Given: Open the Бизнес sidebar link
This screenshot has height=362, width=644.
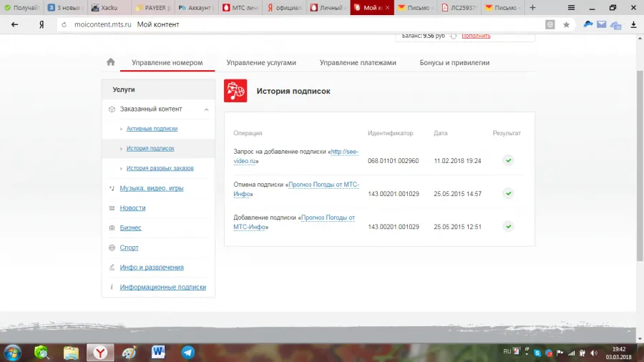Looking at the screenshot, I should 131,228.
